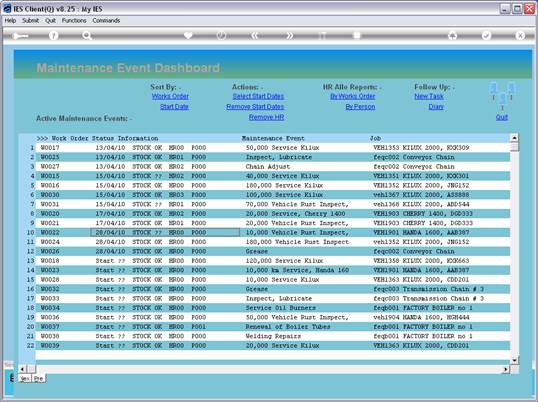This screenshot has width=538, height=402.
Task: Click the heart favorites icon
Action: (188, 35)
